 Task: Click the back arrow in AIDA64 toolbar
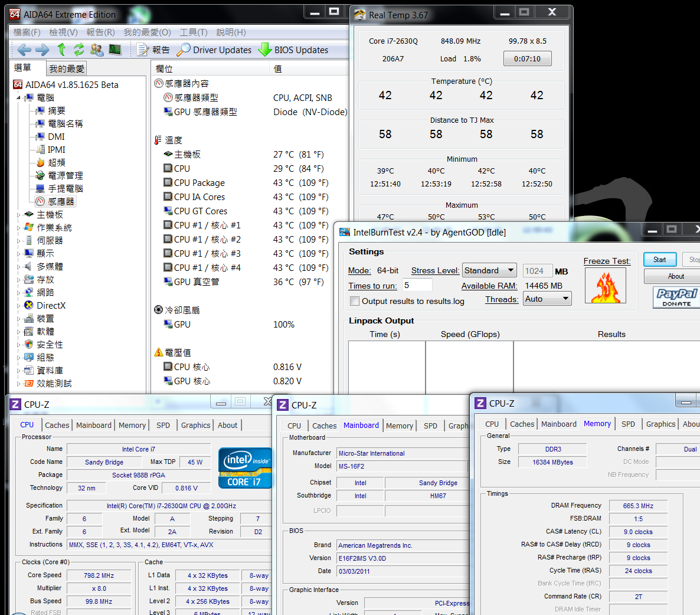click(x=24, y=50)
